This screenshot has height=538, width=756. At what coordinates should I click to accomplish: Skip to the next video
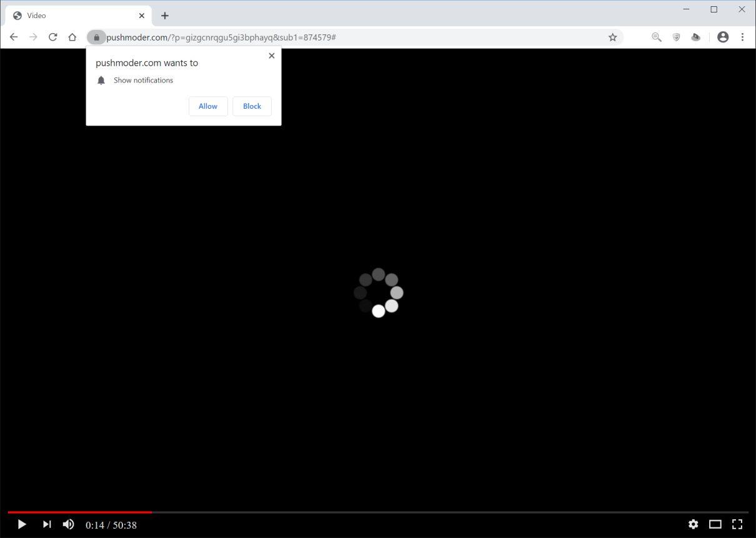coord(47,524)
